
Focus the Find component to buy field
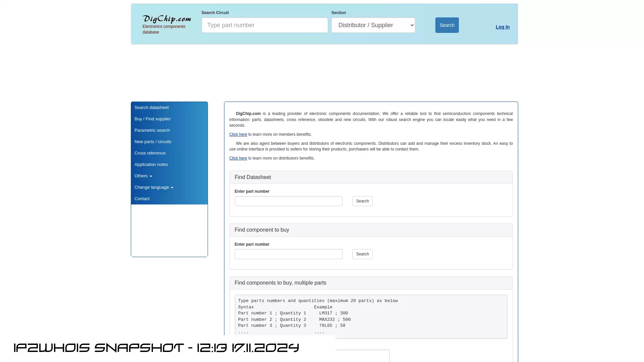click(x=288, y=254)
